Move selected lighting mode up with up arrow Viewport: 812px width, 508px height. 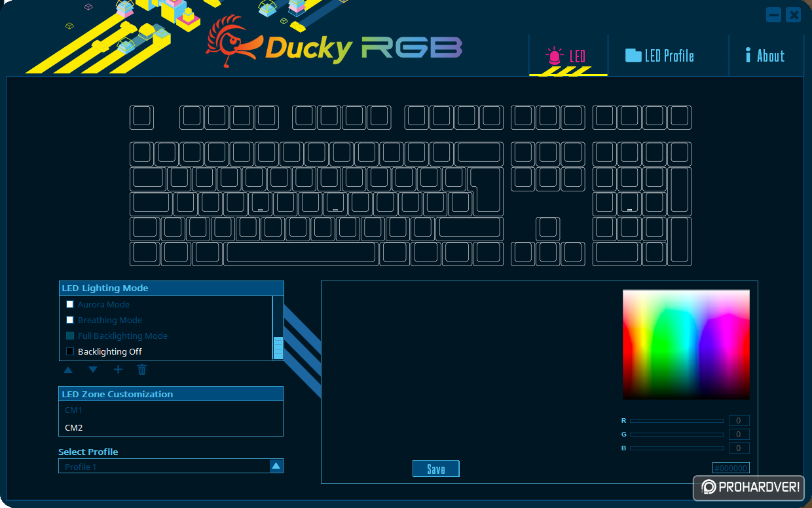pos(68,370)
